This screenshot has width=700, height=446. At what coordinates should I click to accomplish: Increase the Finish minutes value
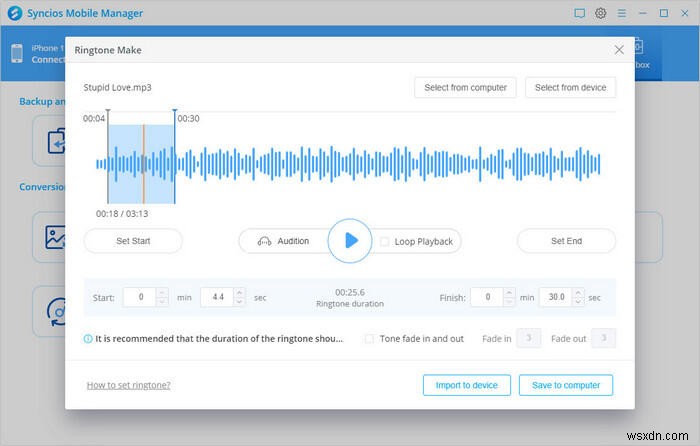click(x=509, y=293)
